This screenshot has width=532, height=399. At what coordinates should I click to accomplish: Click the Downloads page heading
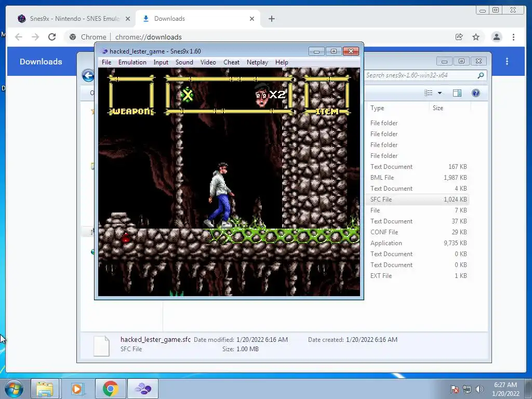[41, 62]
